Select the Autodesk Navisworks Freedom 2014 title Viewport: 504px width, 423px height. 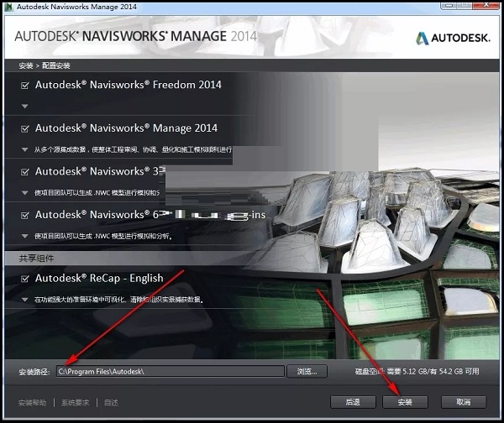click(x=129, y=85)
